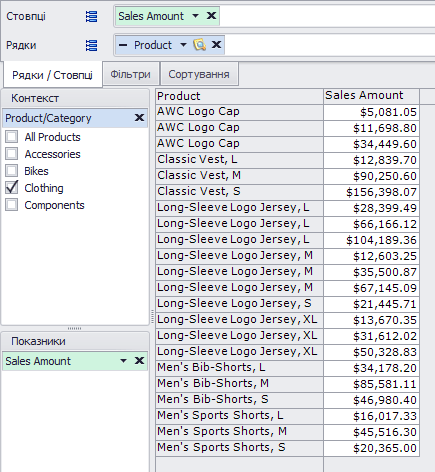Remove Sales Amount from columns
The width and height of the screenshot is (435, 472).
pyautogui.click(x=211, y=15)
